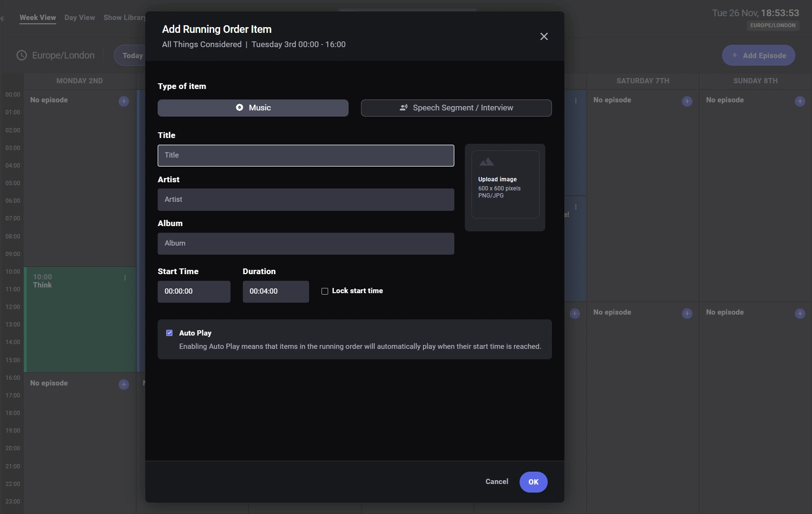Click the Title input field
Image resolution: width=812 pixels, height=514 pixels.
[306, 156]
